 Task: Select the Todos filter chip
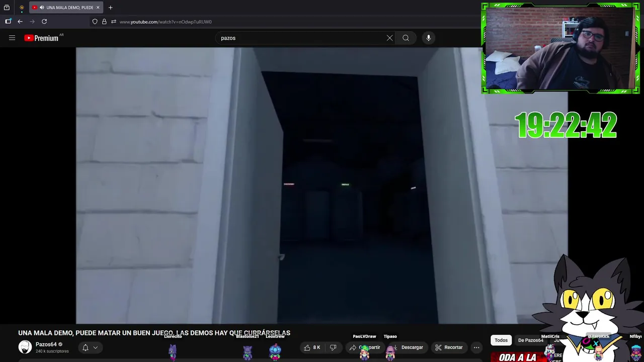tap(501, 340)
